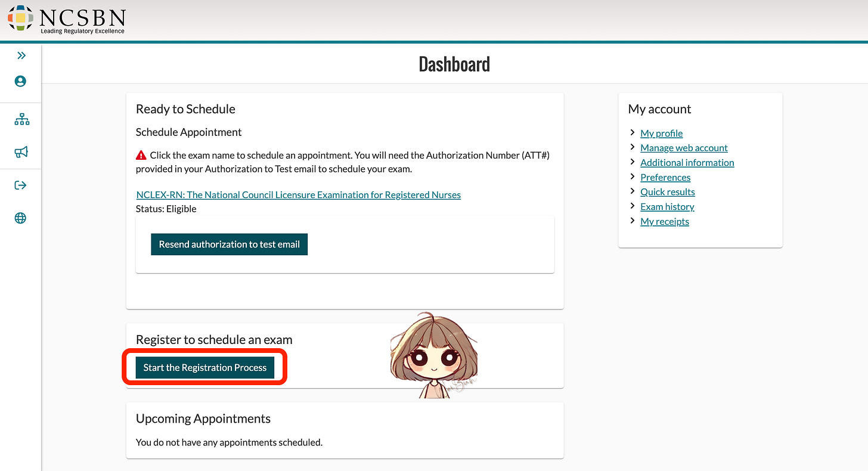868x471 pixels.
Task: Click Resend authorization to test email button
Action: pos(230,244)
